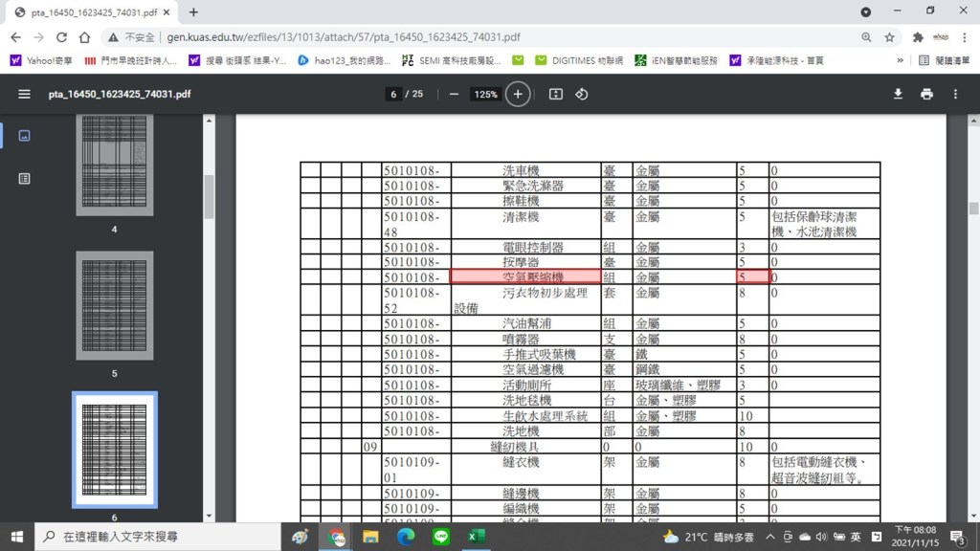Switch to thumbnail view in sidebar

pyautogui.click(x=24, y=136)
